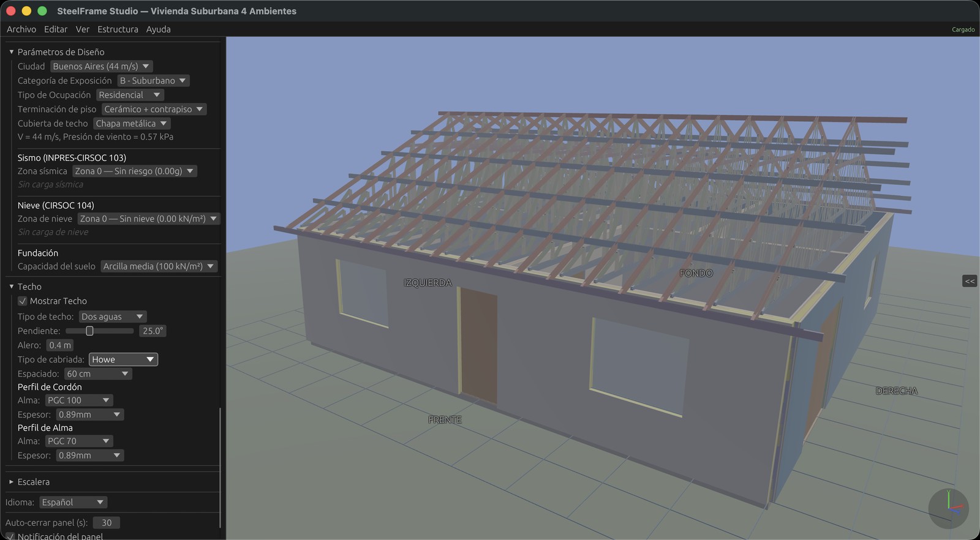The height and width of the screenshot is (540, 980).
Task: Collapse the Techo section triangle
Action: point(12,287)
